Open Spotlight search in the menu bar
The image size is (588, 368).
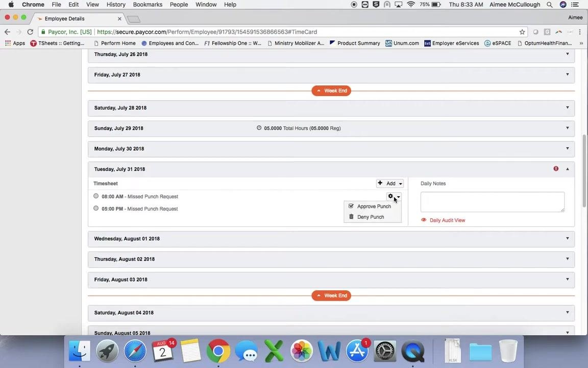click(x=549, y=5)
